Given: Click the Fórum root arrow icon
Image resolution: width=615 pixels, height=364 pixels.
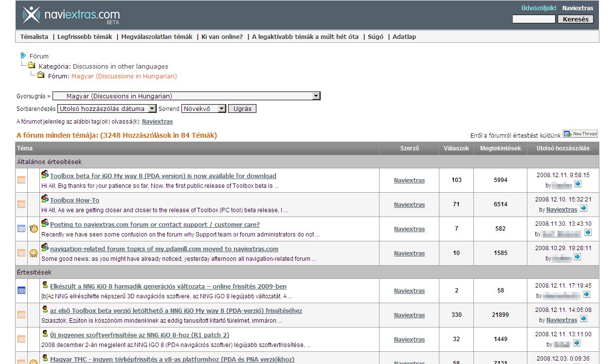Looking at the screenshot, I should (23, 55).
